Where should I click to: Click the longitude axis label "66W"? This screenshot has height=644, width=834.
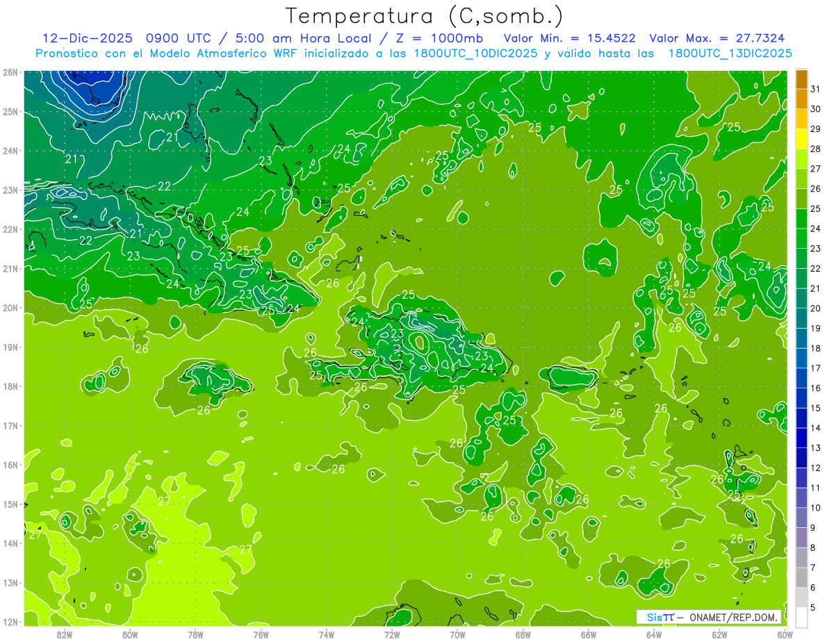[x=589, y=634]
